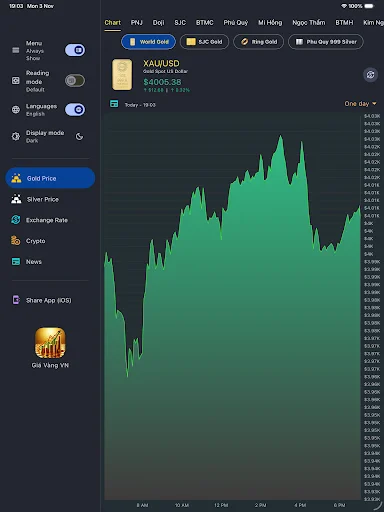The image size is (384, 512).
Task: Click the gold bar image
Action: pyautogui.click(x=122, y=75)
